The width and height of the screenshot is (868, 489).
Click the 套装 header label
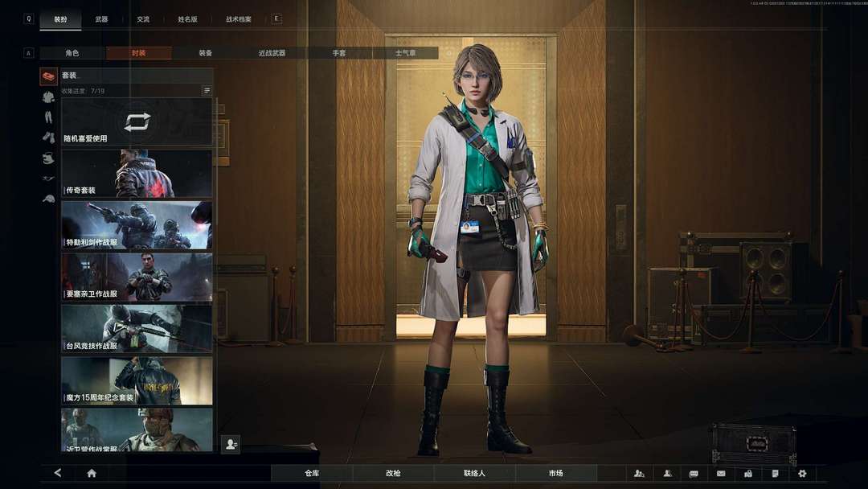click(x=69, y=76)
